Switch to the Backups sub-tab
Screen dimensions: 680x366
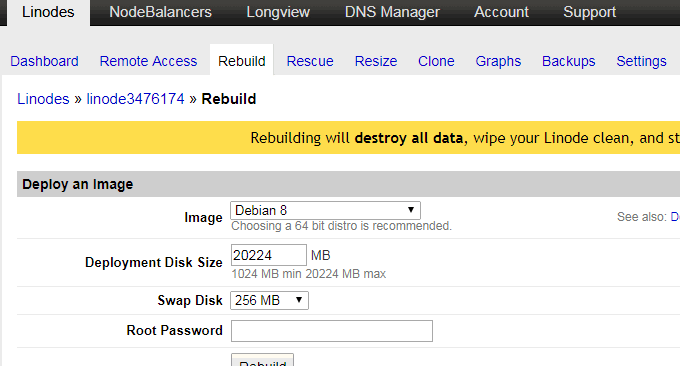[569, 61]
